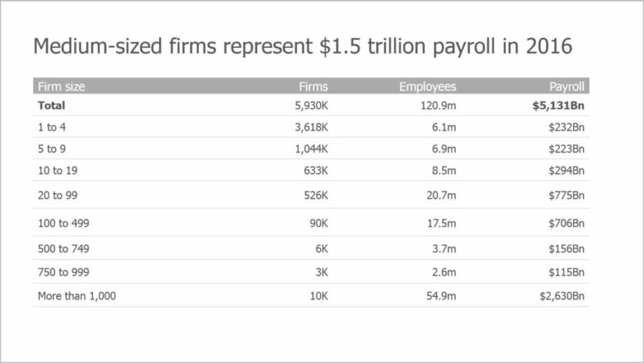This screenshot has height=363, width=644.
Task: Select the 633K firms value
Action: tap(314, 171)
